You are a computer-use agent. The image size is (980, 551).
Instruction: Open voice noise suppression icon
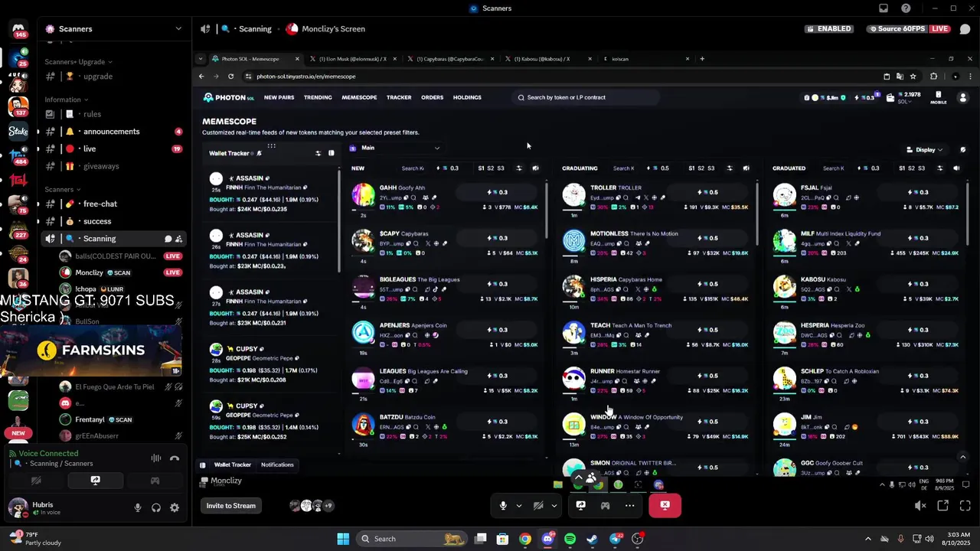(155, 458)
